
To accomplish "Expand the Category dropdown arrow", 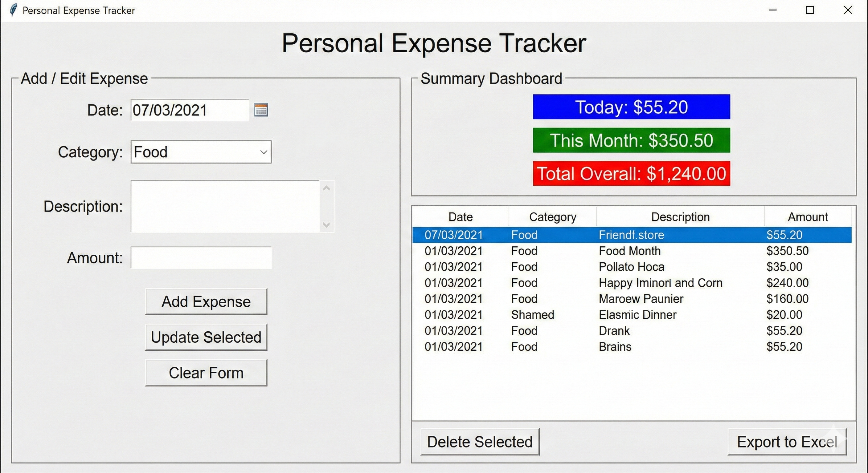I will click(264, 152).
